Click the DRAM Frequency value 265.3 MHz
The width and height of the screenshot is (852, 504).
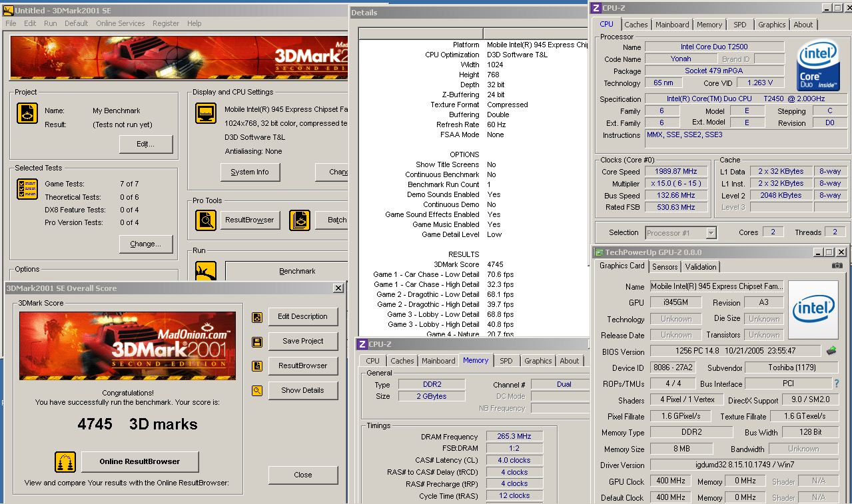pos(515,437)
